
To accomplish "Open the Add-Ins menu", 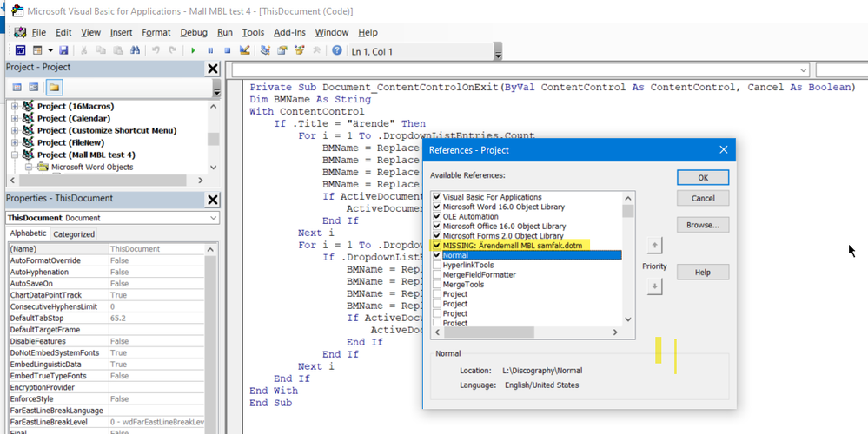I will (x=289, y=33).
